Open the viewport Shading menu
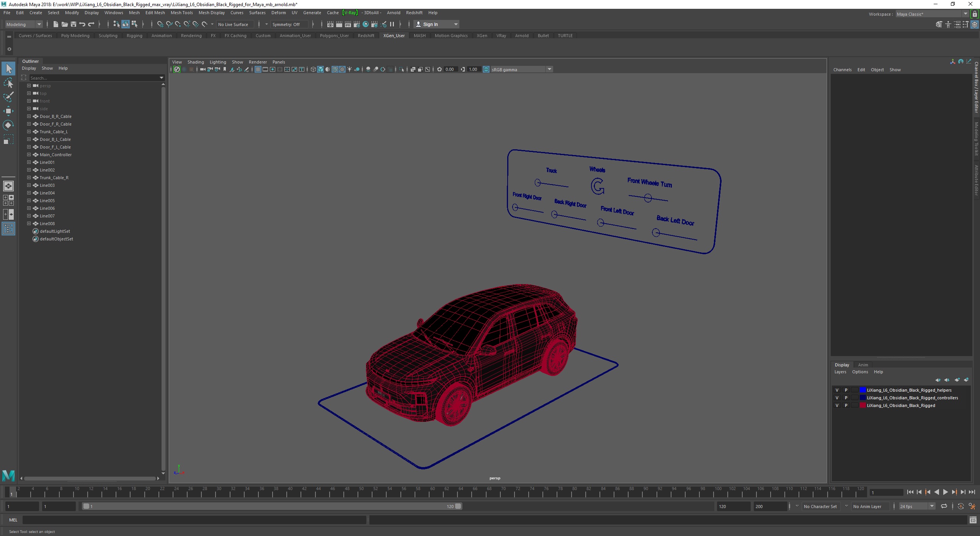 195,62
